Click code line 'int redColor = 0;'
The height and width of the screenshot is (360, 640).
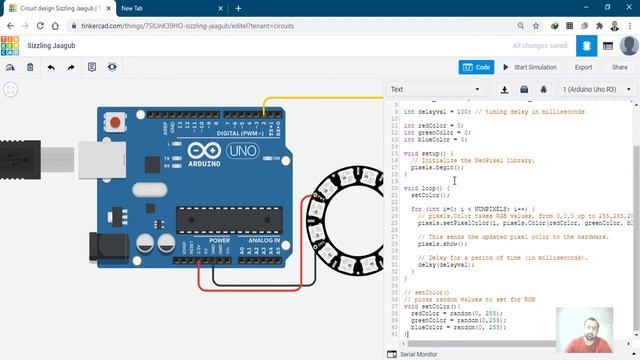click(433, 126)
